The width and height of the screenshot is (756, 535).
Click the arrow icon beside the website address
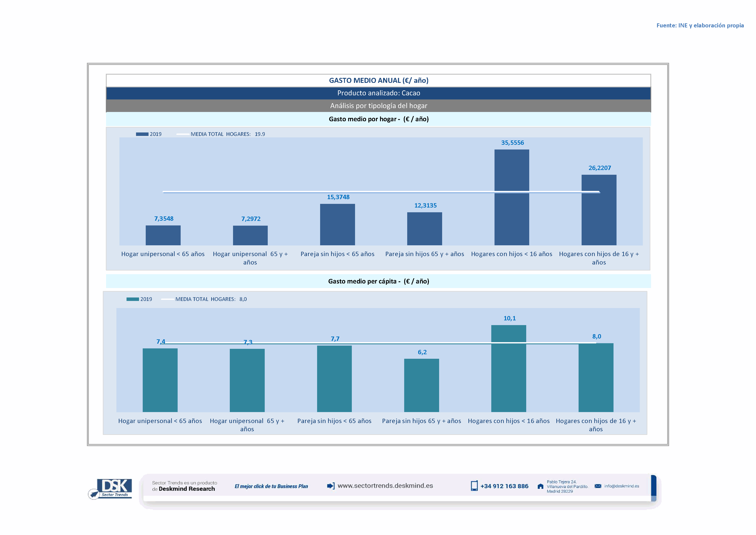click(x=331, y=486)
